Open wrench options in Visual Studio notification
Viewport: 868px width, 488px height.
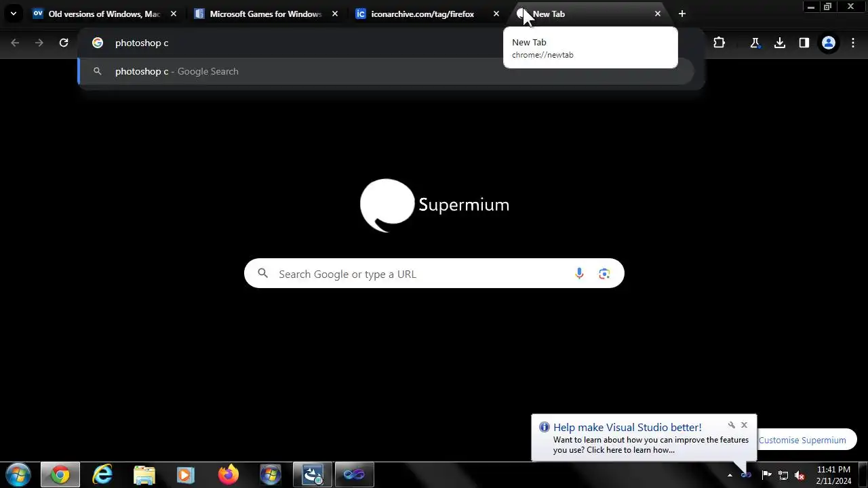coord(732,425)
